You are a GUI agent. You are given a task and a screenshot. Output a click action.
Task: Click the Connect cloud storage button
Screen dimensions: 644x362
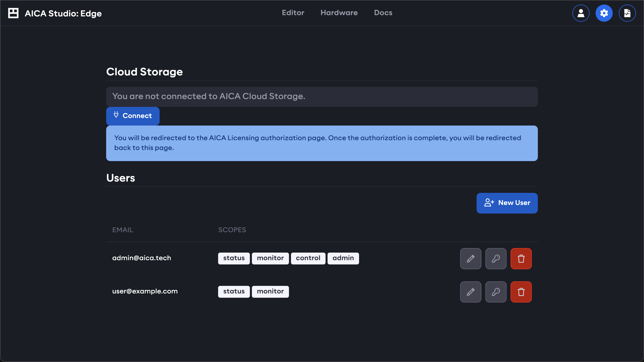[133, 116]
